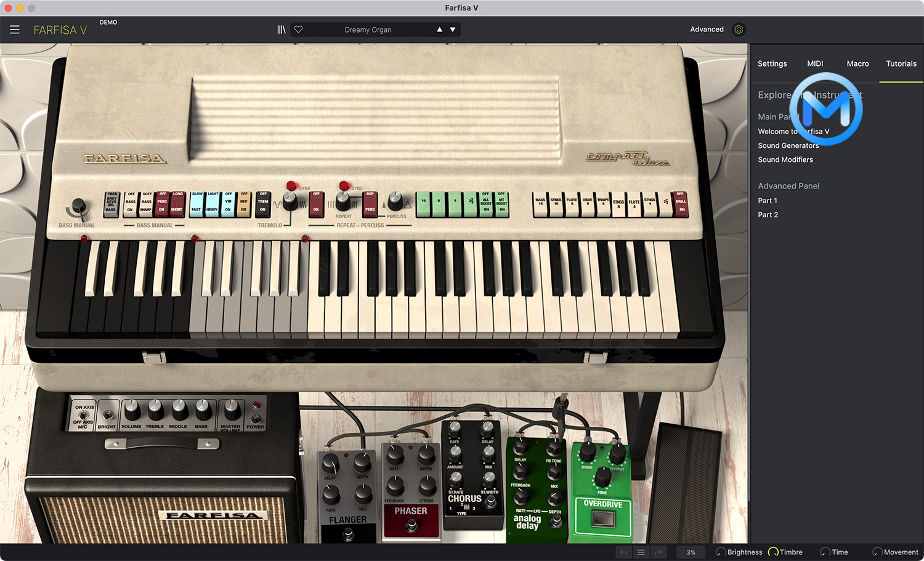Click the SLOW/FAST vibrato speed rocker

coord(197,203)
